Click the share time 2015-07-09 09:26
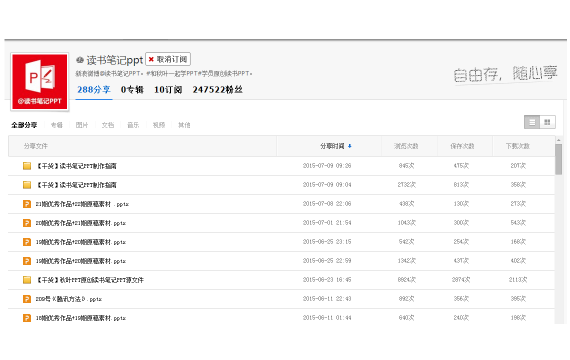Screen dimensions: 570x360 [327, 166]
